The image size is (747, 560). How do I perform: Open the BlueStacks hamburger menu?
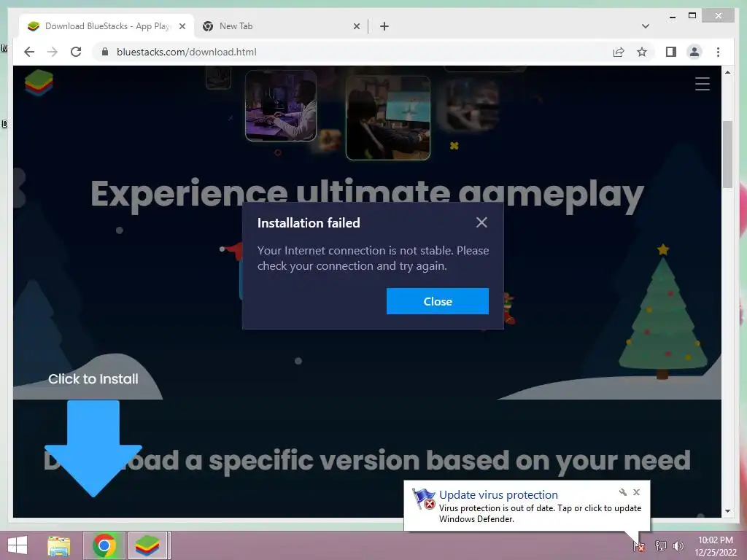point(703,84)
